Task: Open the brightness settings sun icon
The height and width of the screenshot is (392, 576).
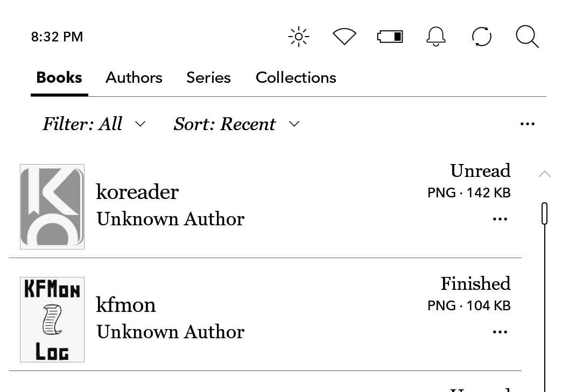Action: (299, 37)
